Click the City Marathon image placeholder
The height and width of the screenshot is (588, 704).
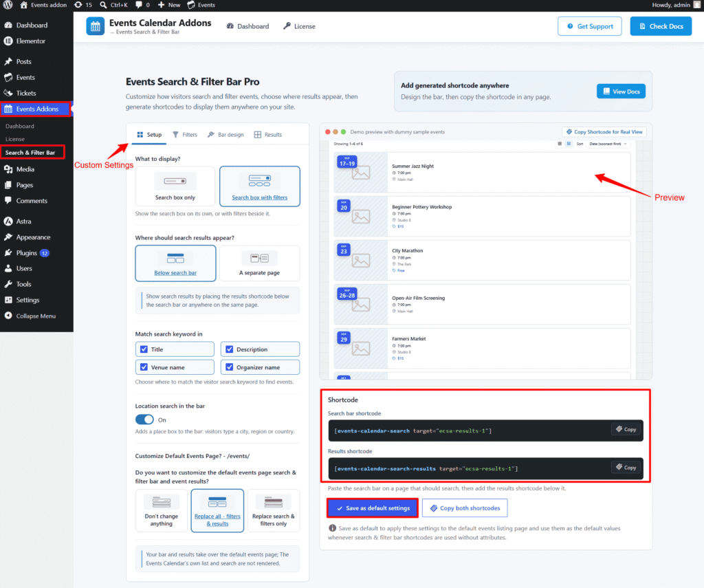coord(361,261)
